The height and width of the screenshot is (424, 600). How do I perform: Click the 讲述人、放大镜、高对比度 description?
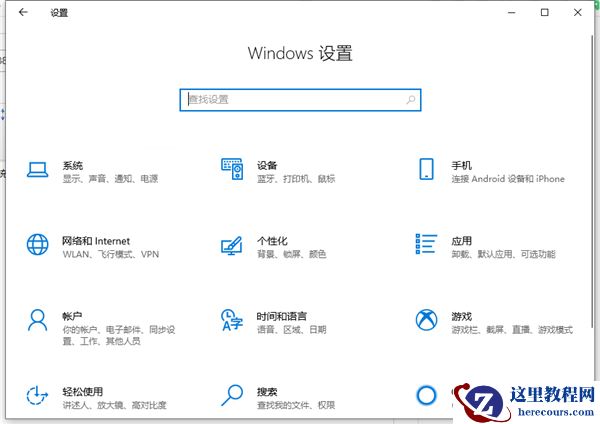click(x=114, y=405)
